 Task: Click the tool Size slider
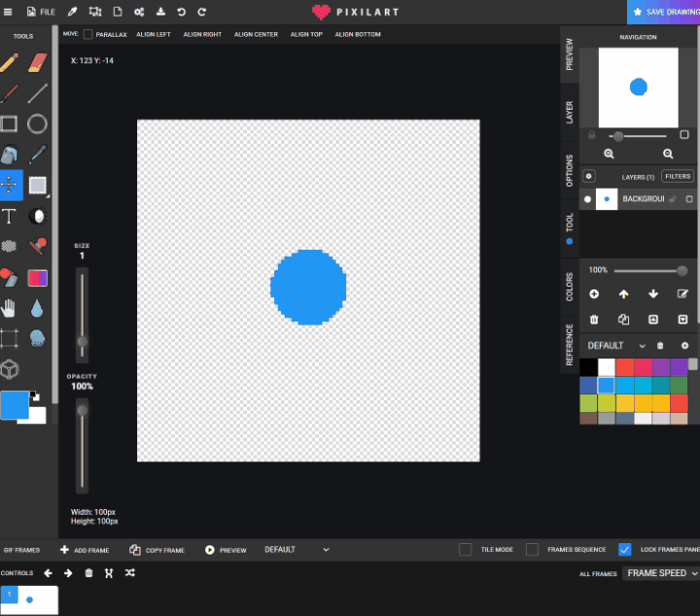[82, 315]
